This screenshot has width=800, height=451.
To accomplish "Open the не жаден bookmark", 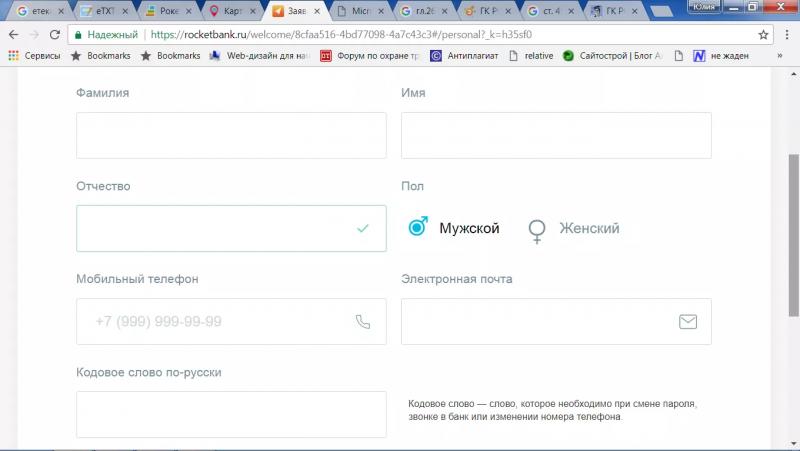I will (x=721, y=56).
